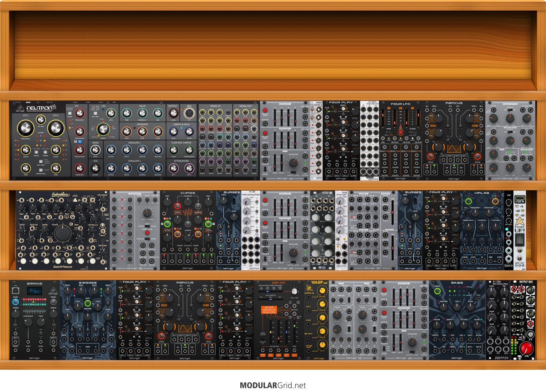This screenshot has height=392, width=546.
Task: Click the empty top rack row
Action: coord(273,50)
